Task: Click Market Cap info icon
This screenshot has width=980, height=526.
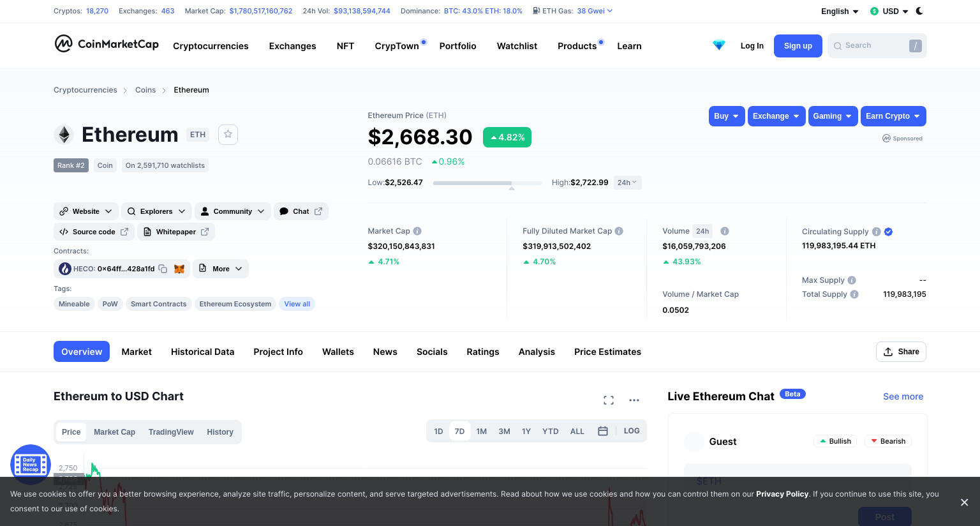Action: [417, 231]
